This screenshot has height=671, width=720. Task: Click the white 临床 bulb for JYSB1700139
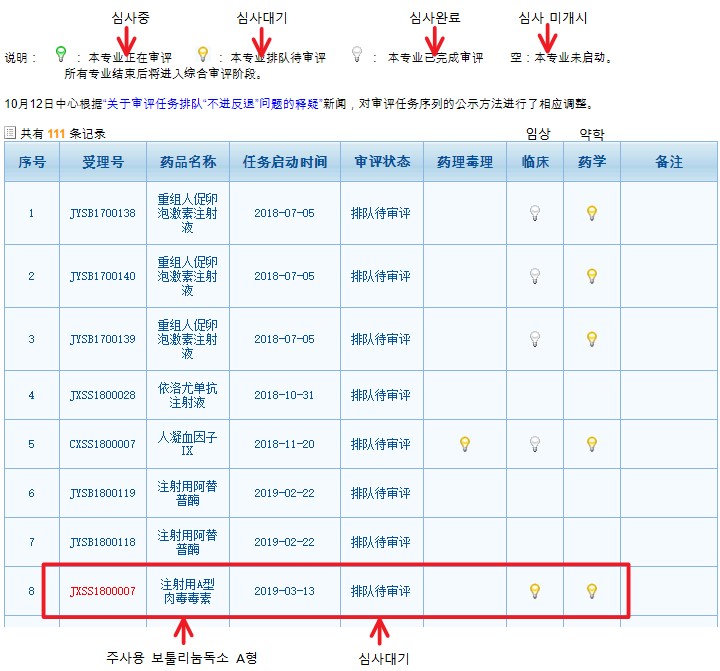[535, 339]
